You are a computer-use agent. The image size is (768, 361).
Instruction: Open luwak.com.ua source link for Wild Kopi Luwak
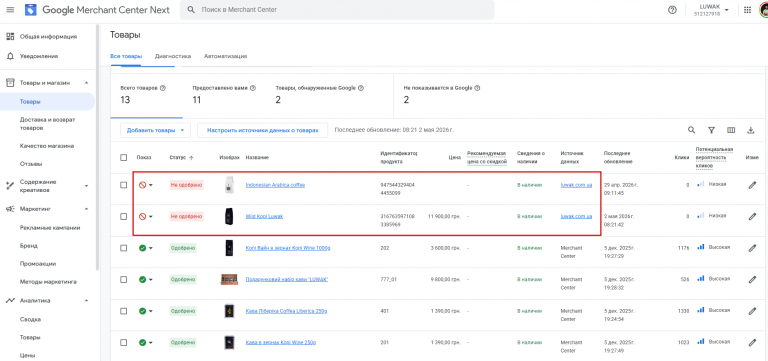point(577,217)
